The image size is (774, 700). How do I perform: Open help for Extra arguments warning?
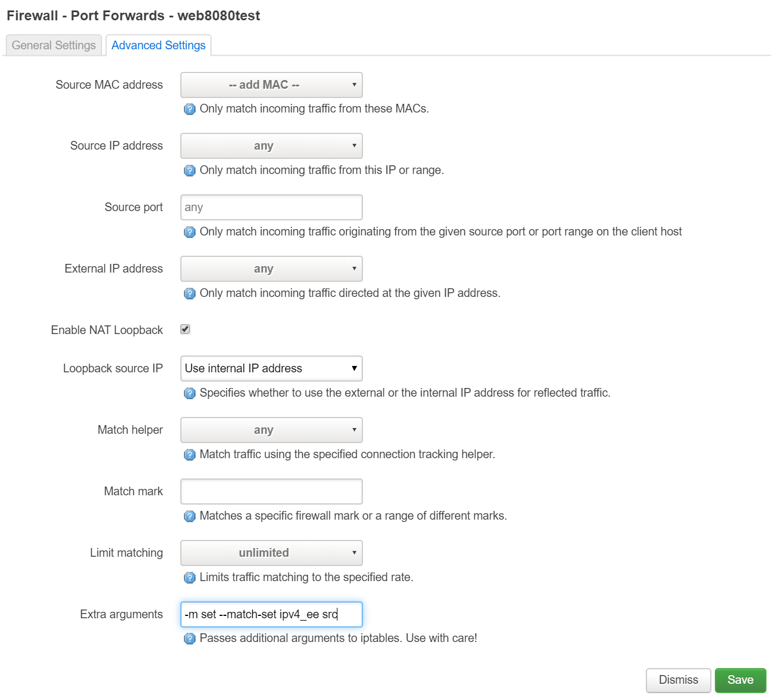pos(190,638)
